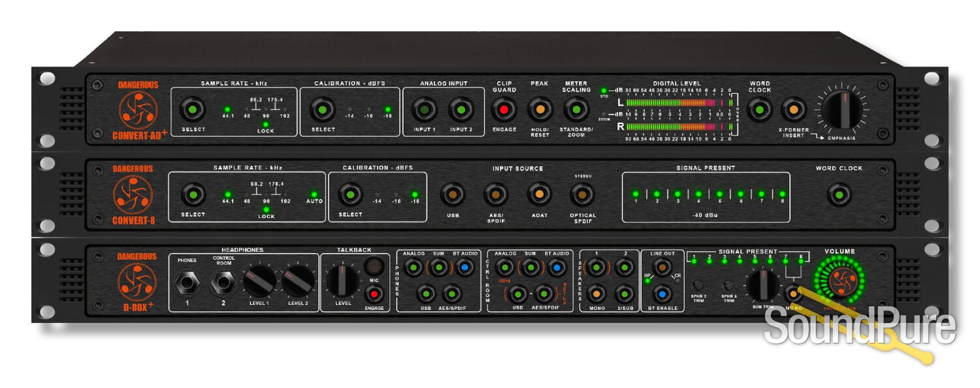Screen dimensions: 980x388
Task: Click Convert-8 signal present LED 8
Action: click(781, 194)
